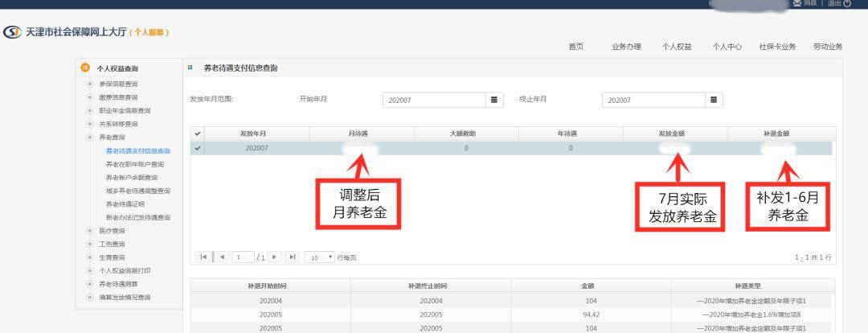Open 养老待遇证明 in the sidebar

click(x=126, y=204)
